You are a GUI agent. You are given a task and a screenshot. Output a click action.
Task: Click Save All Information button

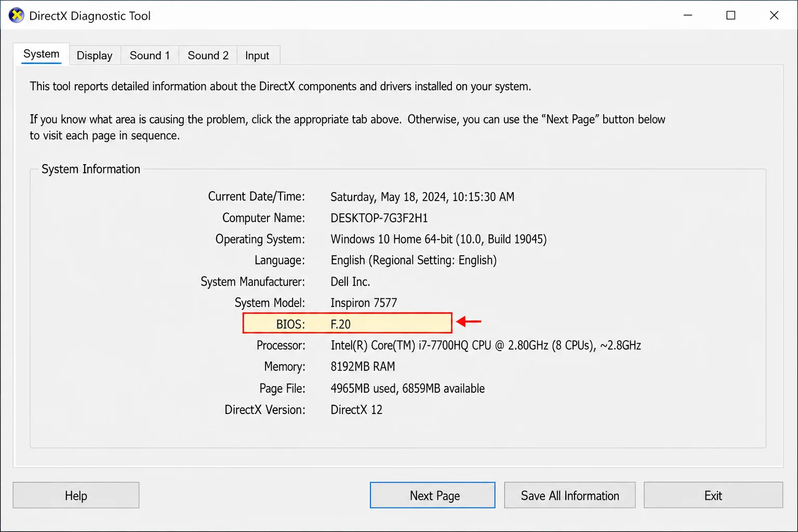tap(570, 496)
